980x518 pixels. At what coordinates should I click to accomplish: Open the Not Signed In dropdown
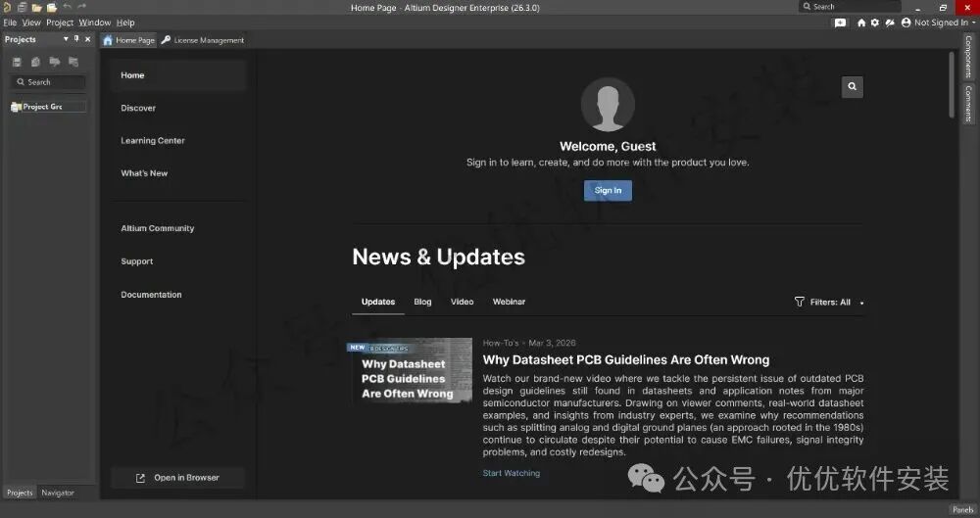click(945, 23)
